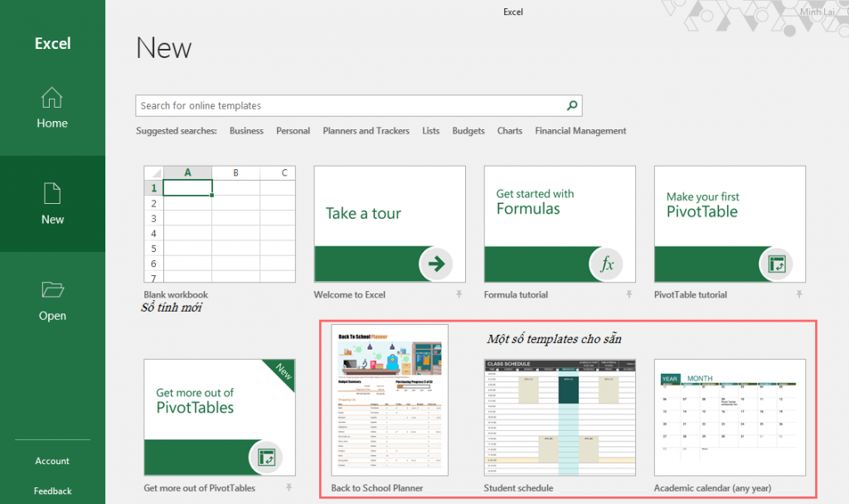
Task: Pin the Welcome to Excel template
Action: pyautogui.click(x=458, y=294)
